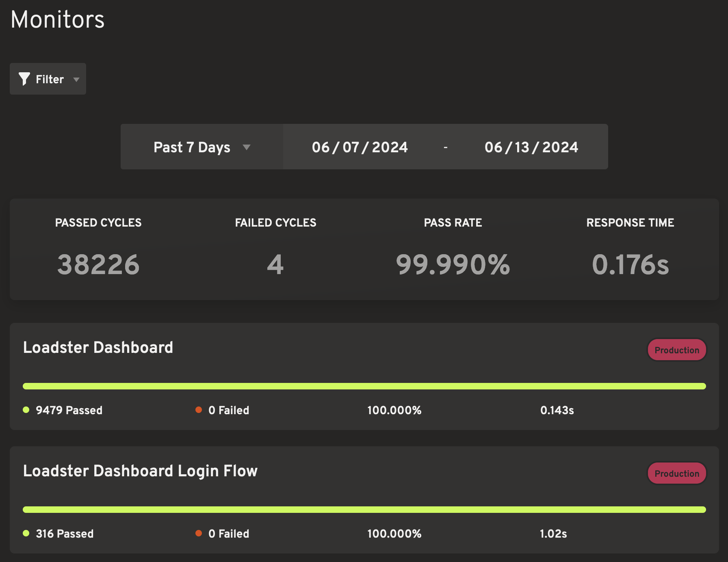The image size is (728, 562).
Task: Open the Past 7 Days time range selector
Action: pos(192,147)
